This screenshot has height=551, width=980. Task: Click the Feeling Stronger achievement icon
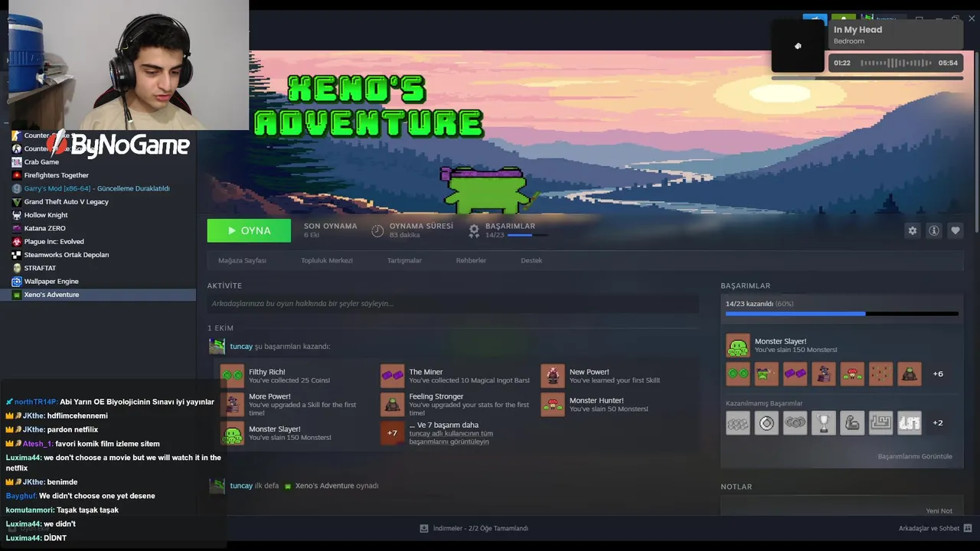[x=392, y=404]
